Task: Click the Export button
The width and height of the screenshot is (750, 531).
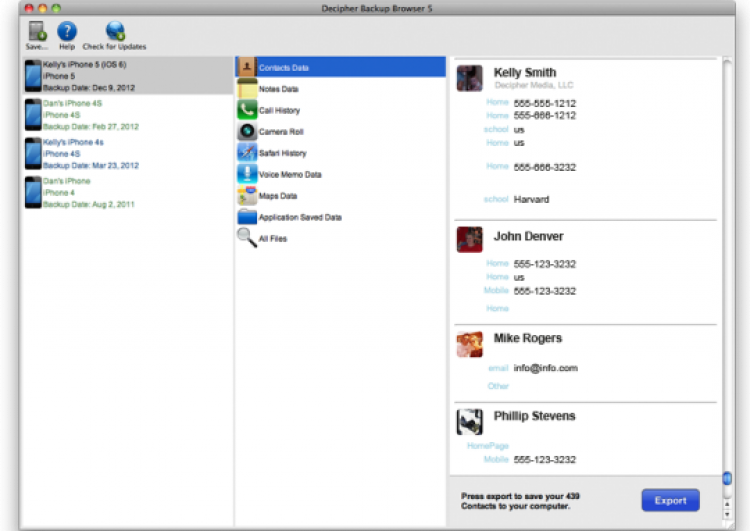Action: point(671,500)
